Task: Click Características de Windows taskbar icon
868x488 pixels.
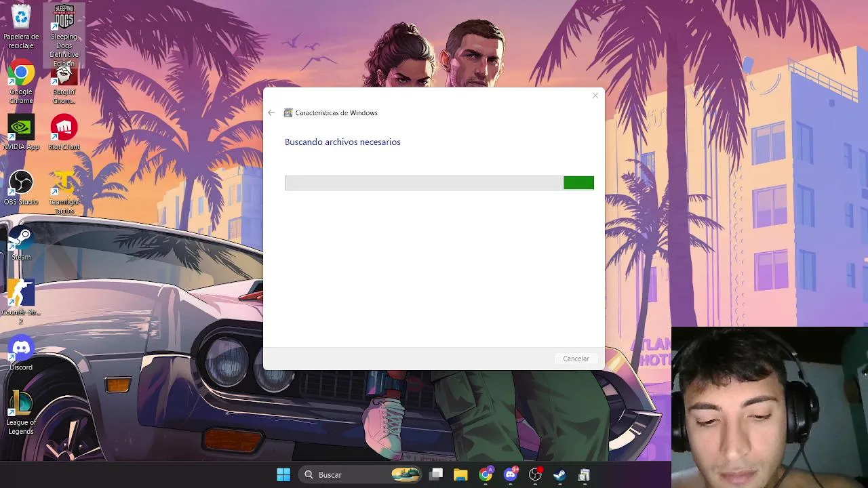Action: (x=584, y=474)
